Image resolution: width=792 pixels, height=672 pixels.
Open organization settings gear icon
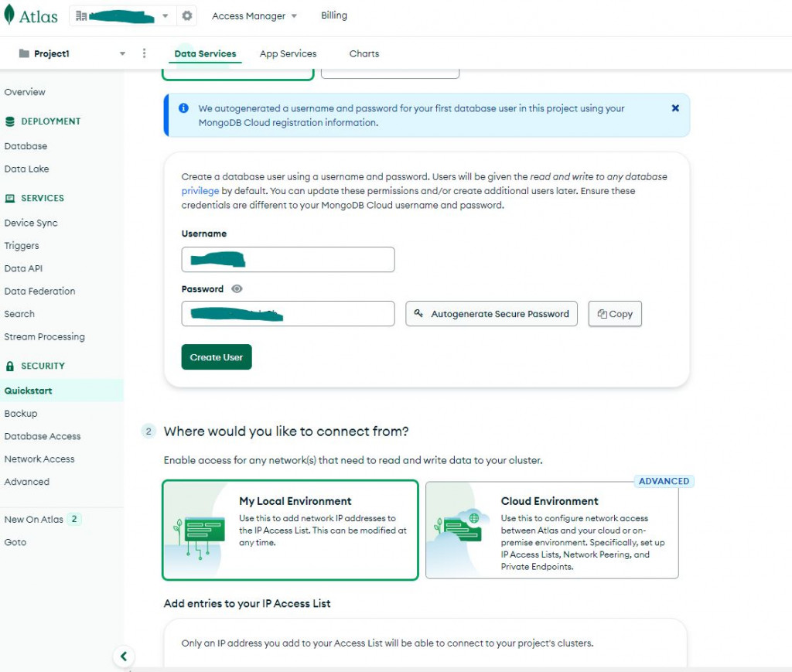coord(187,15)
